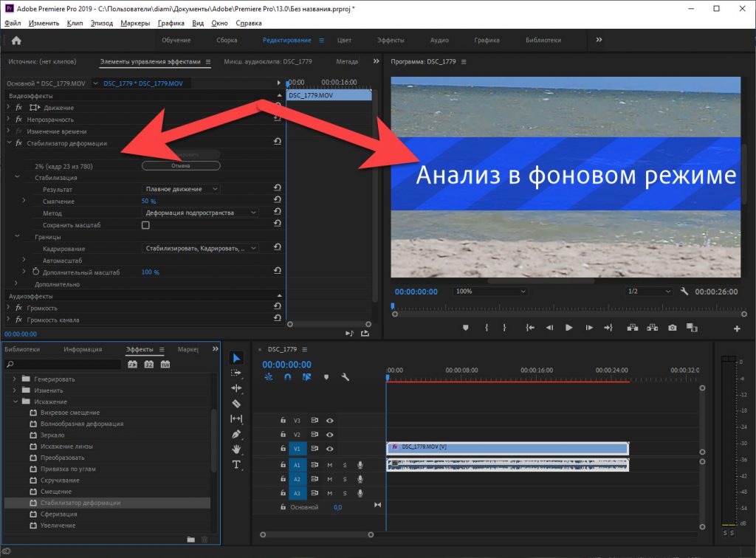Mute audio track A1

330,465
